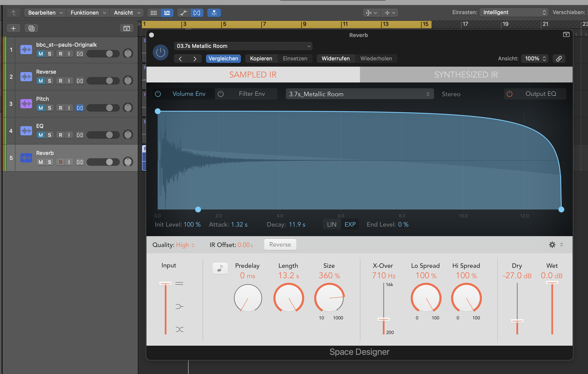Click the Pitch track purple waveform icon
This screenshot has width=588, height=374.
point(26,104)
